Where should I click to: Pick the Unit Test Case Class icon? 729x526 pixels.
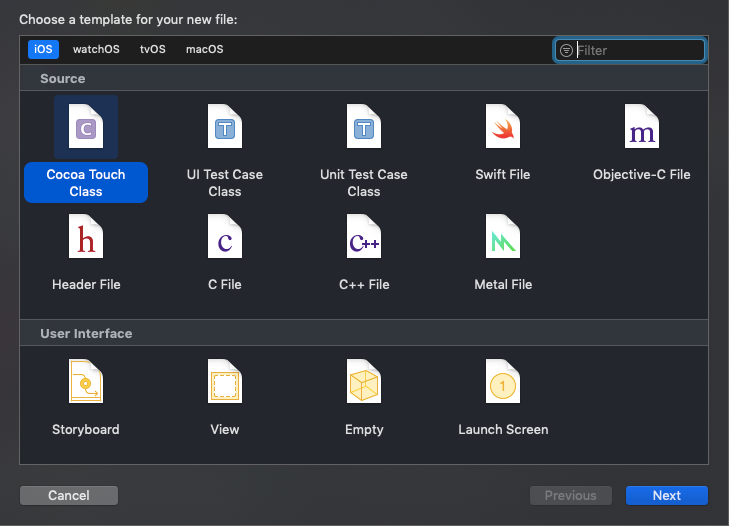click(364, 127)
